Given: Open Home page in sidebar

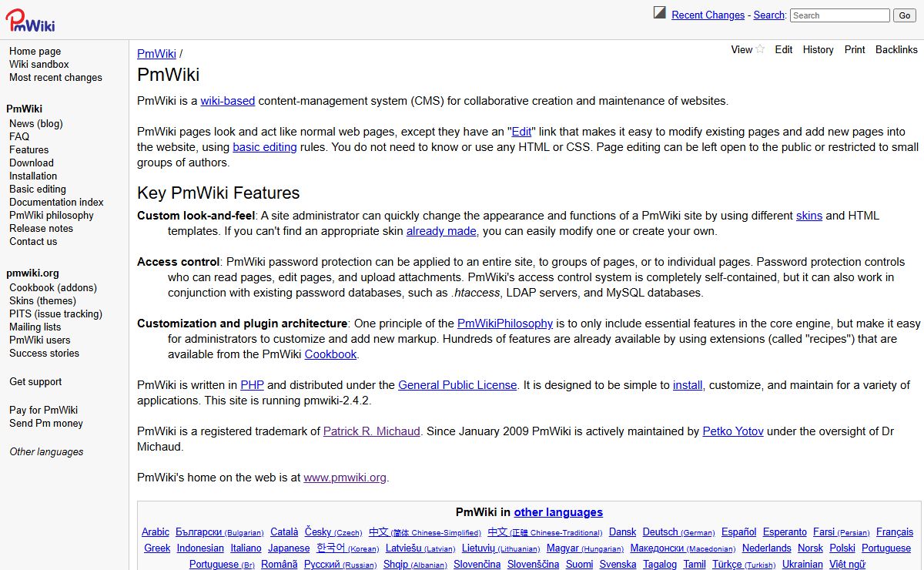Looking at the screenshot, I should pyautogui.click(x=35, y=52).
